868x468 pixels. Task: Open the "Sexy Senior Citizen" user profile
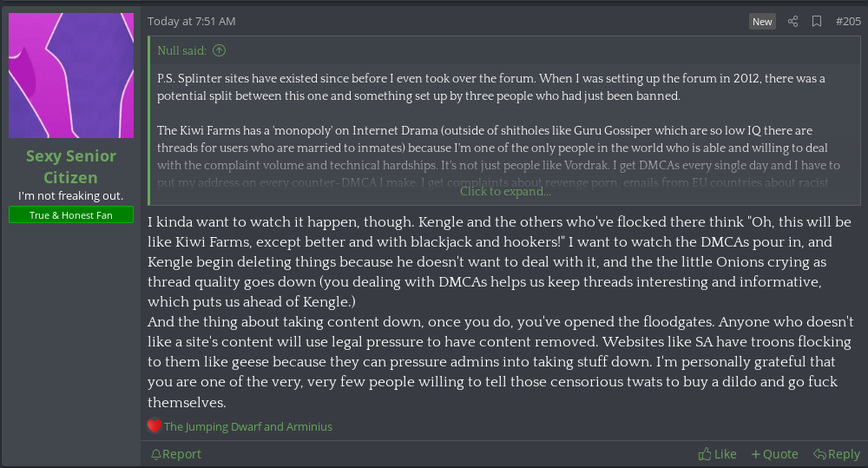tap(71, 167)
